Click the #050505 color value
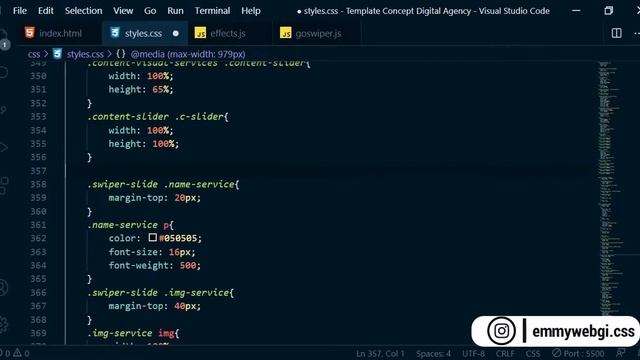Screen dimensions: 640x360 178,238
